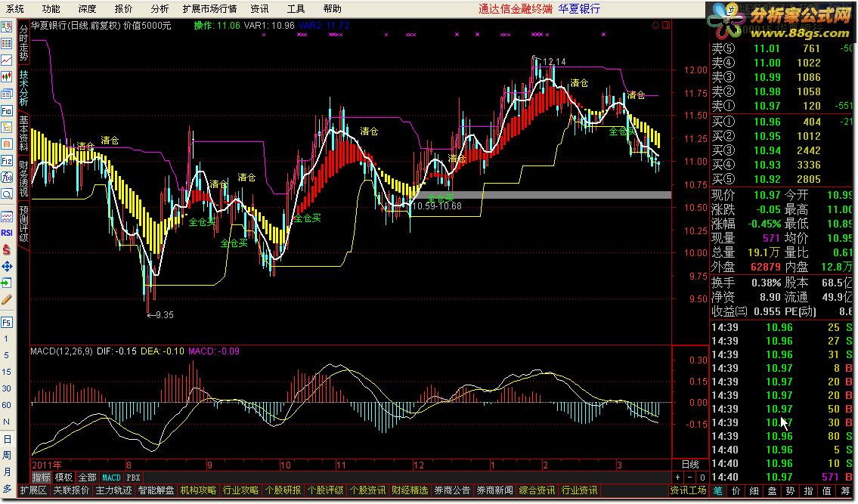Click the green arrow import icon
Screen dimensions: 858x504
point(7,283)
